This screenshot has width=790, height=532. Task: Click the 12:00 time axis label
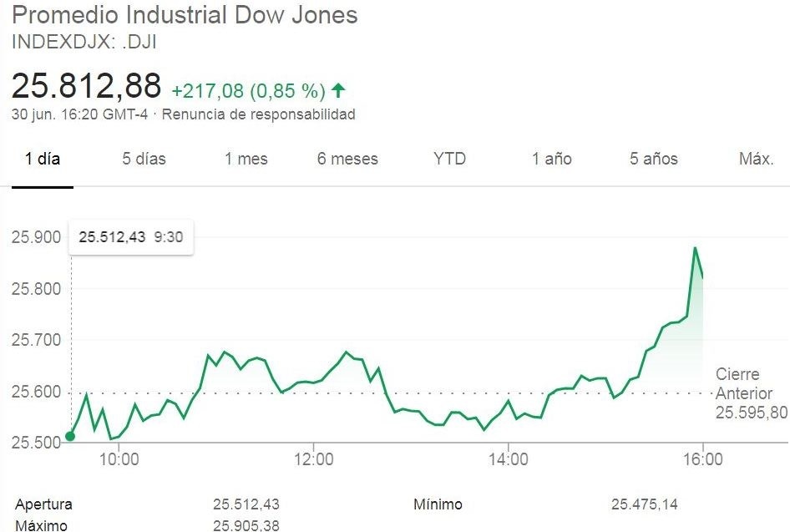coord(314,459)
